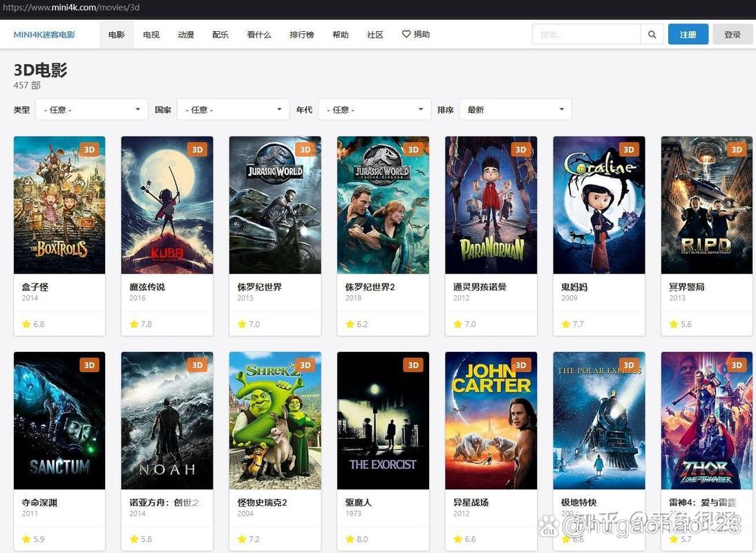Click 3D badge on 冥界警局 poster
Screen dimensions: 756x553
point(737,149)
